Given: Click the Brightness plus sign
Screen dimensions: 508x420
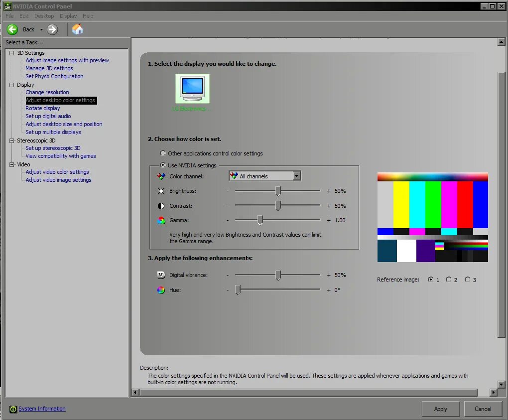Looking at the screenshot, I should click(x=329, y=191).
